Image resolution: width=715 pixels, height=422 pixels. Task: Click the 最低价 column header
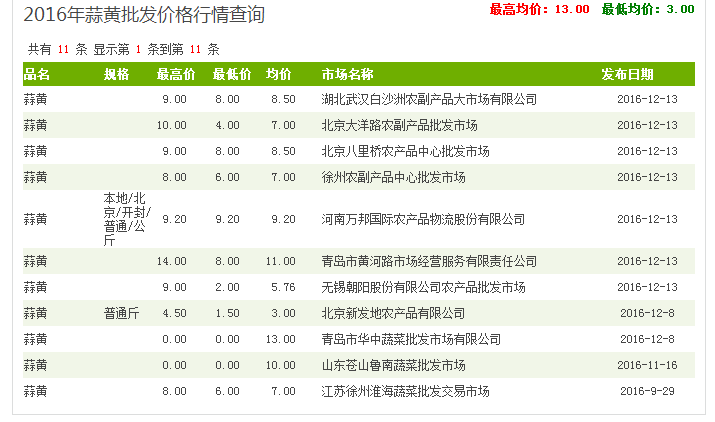point(232,74)
